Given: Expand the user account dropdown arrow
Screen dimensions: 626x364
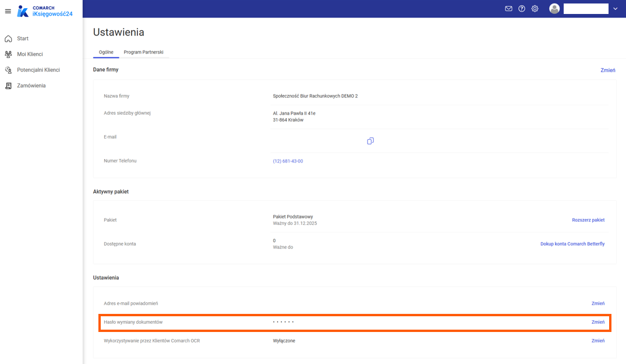Looking at the screenshot, I should [x=616, y=9].
